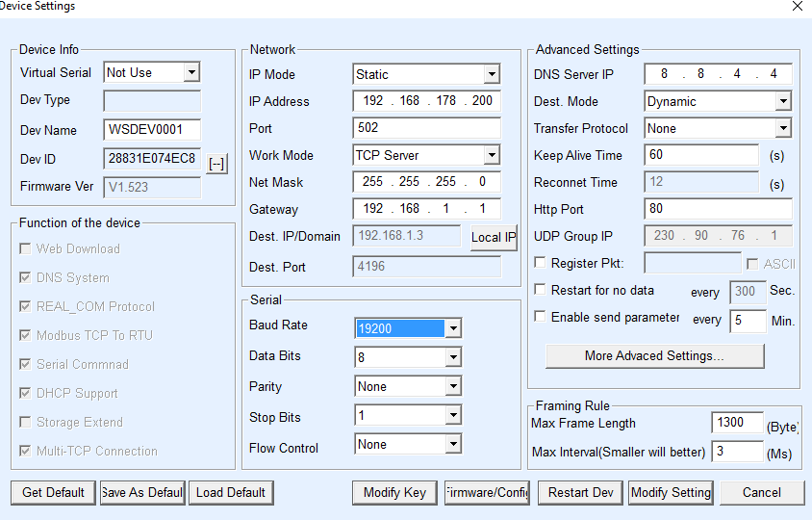This screenshot has width=812, height=520.
Task: Open More Advanced Settings
Action: pos(654,356)
